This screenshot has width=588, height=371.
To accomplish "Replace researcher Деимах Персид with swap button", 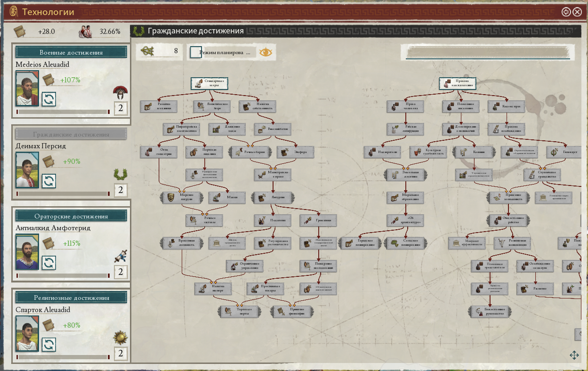I will point(49,181).
